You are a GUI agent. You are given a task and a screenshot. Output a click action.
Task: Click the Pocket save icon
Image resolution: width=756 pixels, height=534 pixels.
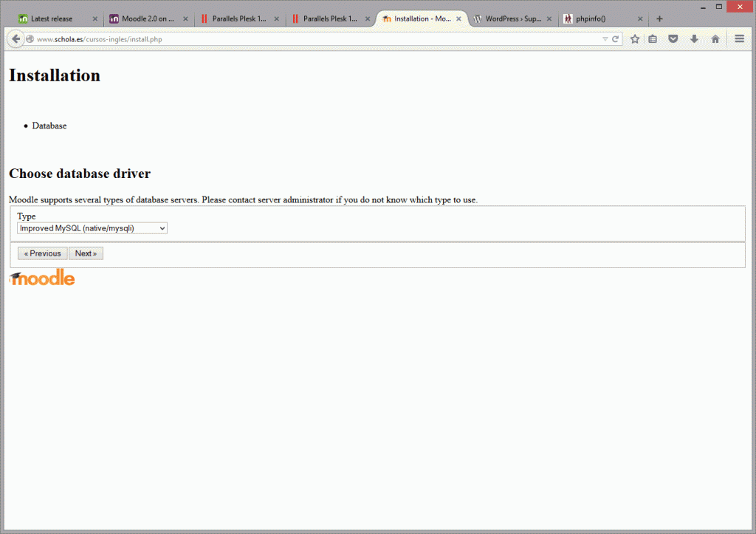(x=673, y=39)
